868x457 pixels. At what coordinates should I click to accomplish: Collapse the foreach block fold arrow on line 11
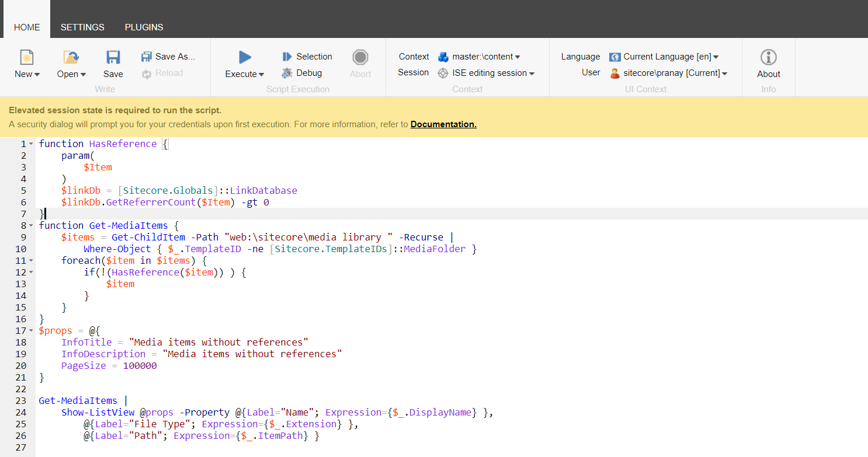[31, 261]
